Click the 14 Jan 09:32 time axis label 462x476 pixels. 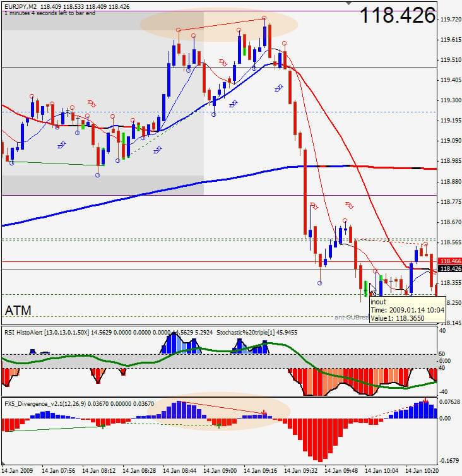301,471
